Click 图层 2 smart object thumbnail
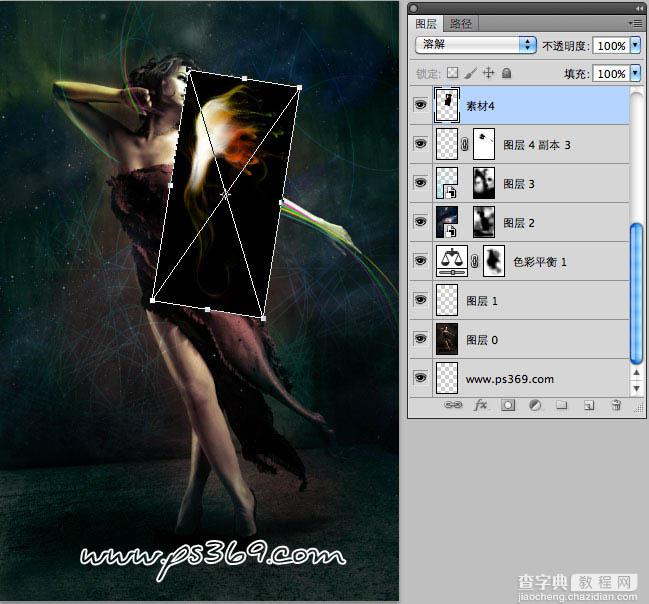 click(447, 222)
